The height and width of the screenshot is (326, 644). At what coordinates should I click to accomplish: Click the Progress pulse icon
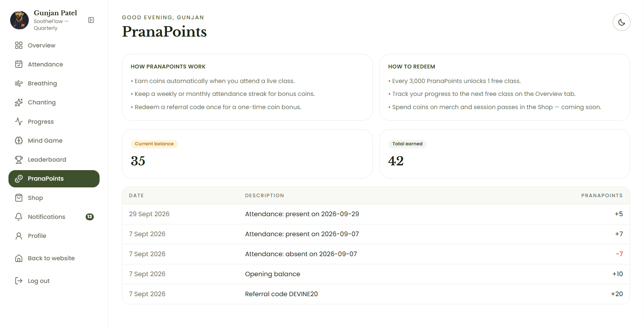click(19, 121)
